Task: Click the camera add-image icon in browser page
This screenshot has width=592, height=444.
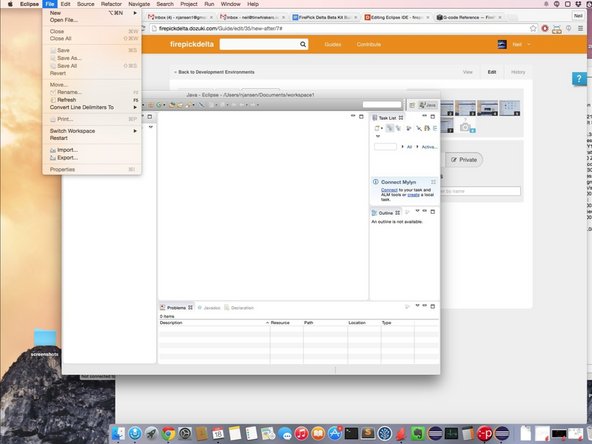Action: [x=466, y=127]
